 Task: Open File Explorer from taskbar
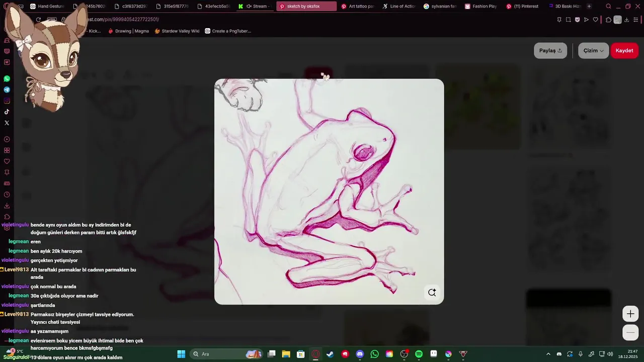(286, 354)
